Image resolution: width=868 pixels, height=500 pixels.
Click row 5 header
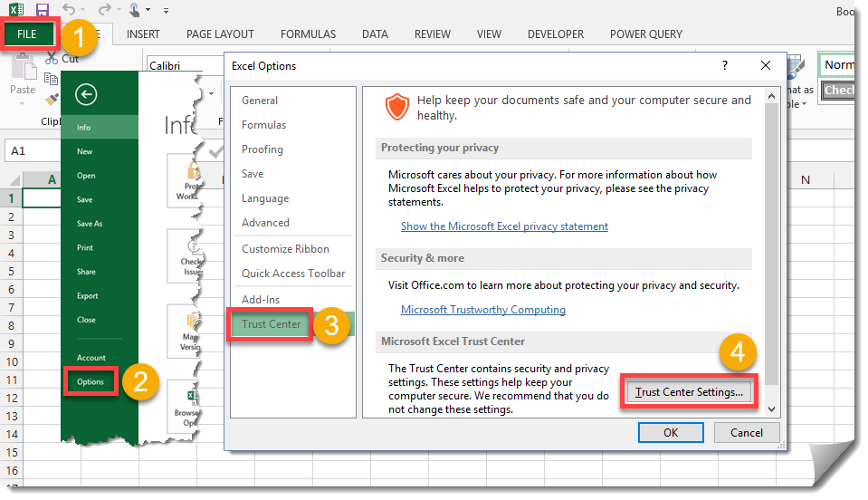11,272
